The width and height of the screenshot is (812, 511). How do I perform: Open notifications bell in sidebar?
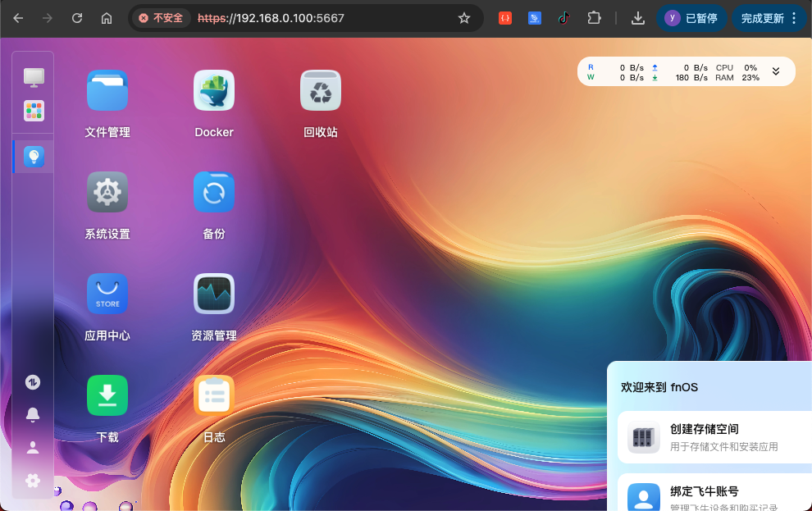33,414
